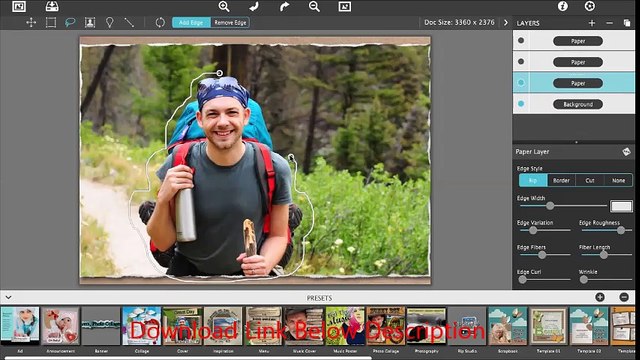Adjust the Edge Roughness slider
This screenshot has width=640, height=360.
point(620,230)
